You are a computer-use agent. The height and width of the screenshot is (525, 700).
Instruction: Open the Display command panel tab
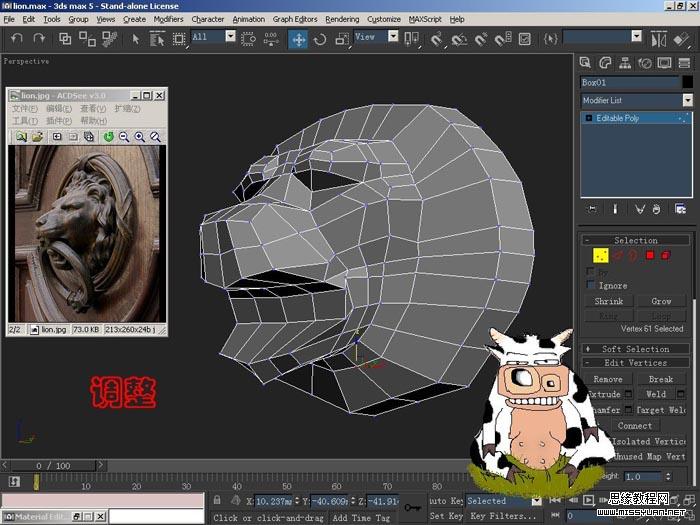(x=664, y=62)
